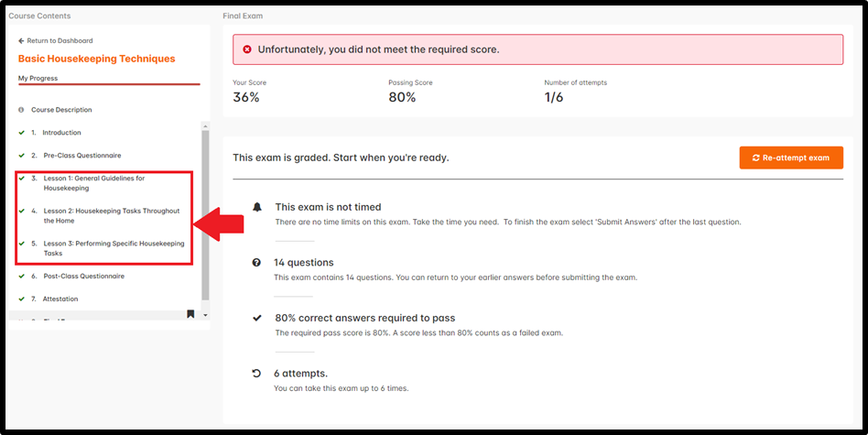Viewport: 868px width, 435px height.
Task: Click the green checkmark next to Attestation
Action: click(x=22, y=299)
